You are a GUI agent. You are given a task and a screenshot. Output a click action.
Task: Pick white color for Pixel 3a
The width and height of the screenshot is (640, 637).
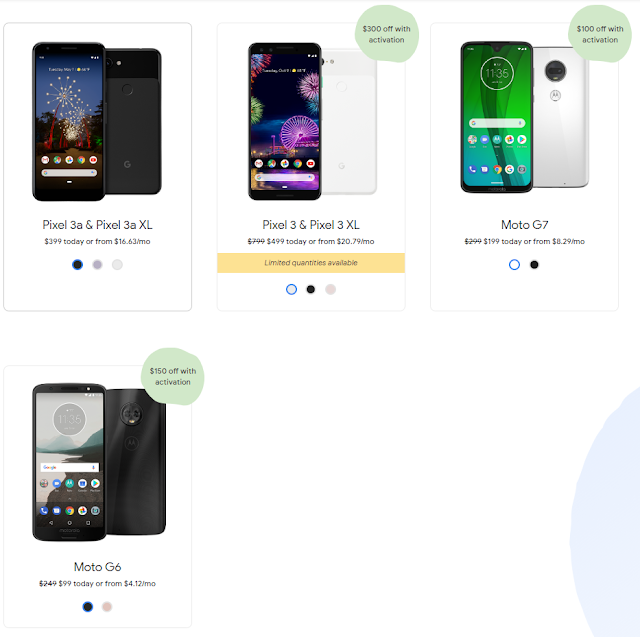coord(117,265)
